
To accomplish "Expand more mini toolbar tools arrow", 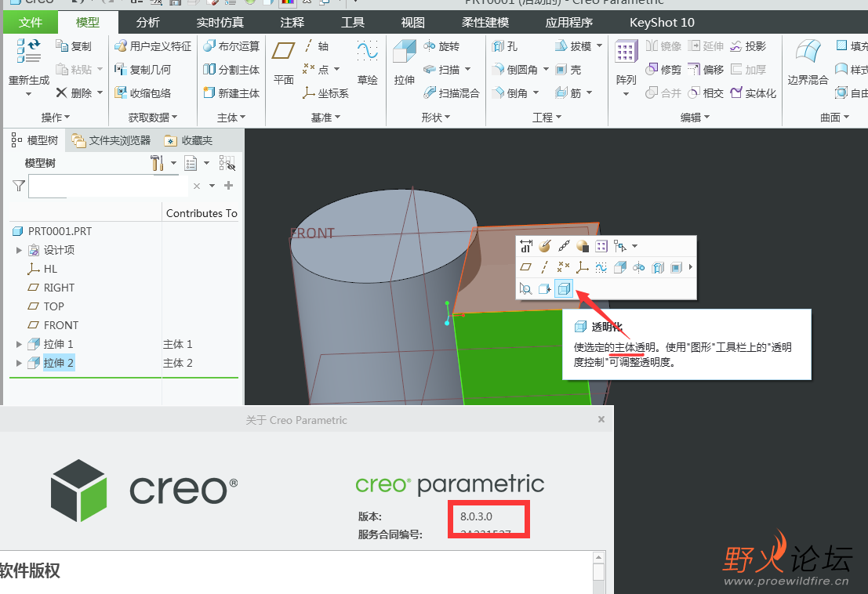I will [690, 267].
